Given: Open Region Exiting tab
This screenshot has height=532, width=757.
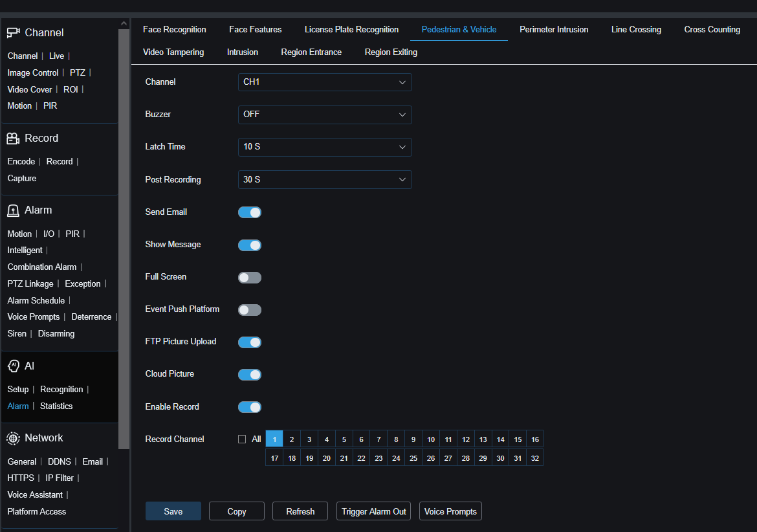Looking at the screenshot, I should pos(391,52).
